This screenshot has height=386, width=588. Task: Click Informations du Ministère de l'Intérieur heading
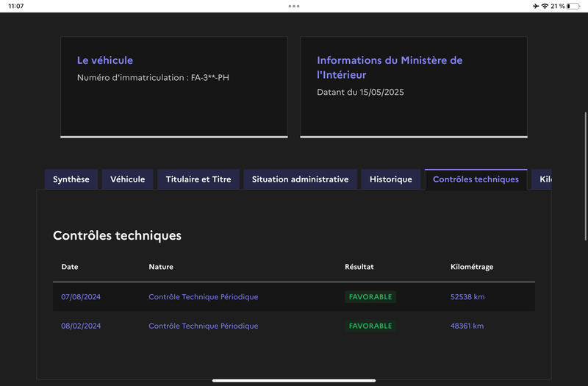click(390, 68)
